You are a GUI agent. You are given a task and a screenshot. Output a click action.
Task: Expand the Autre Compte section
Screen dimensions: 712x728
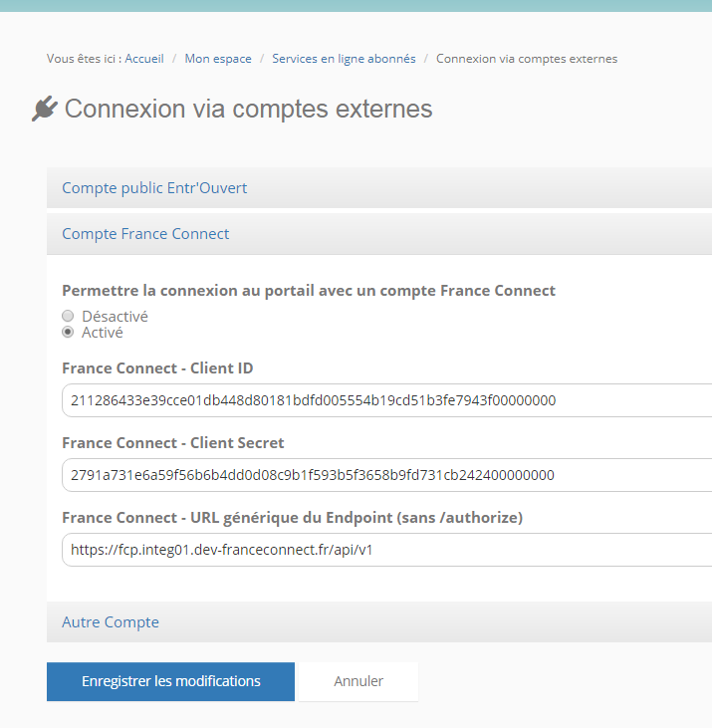coord(111,622)
